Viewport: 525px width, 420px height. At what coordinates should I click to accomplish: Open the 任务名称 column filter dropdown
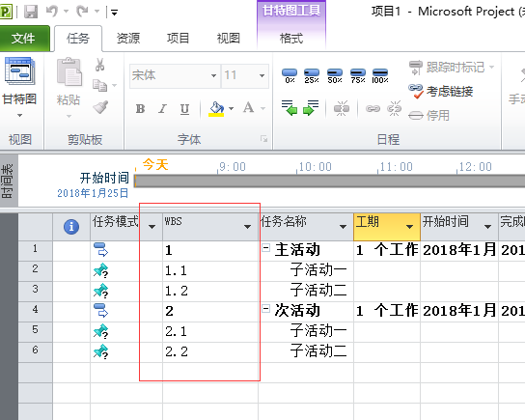(343, 227)
